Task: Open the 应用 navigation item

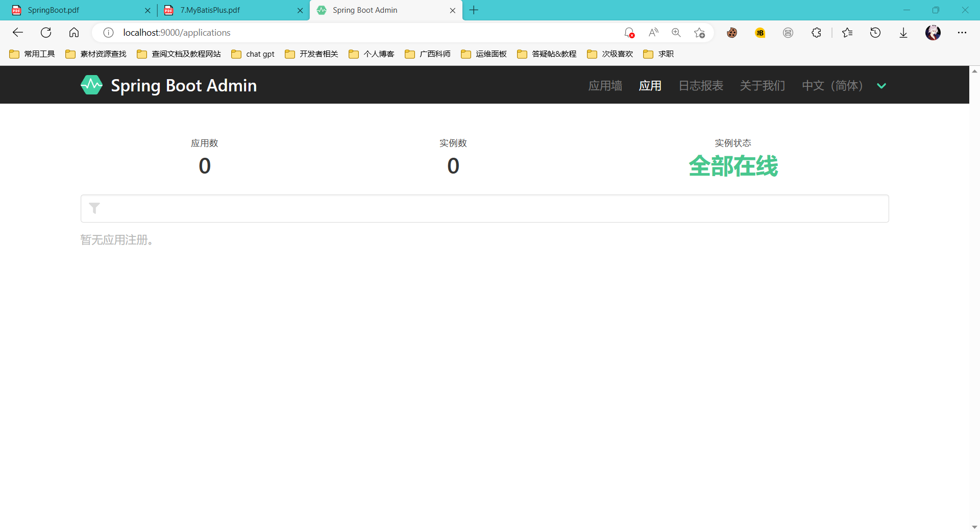Action: click(x=650, y=86)
